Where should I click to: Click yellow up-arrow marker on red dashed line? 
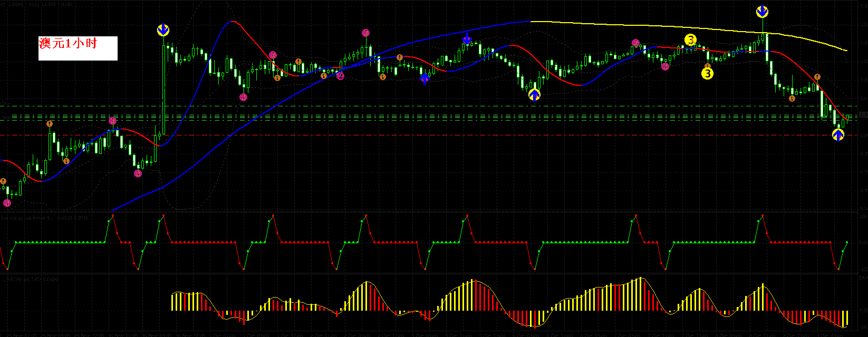pos(838,135)
